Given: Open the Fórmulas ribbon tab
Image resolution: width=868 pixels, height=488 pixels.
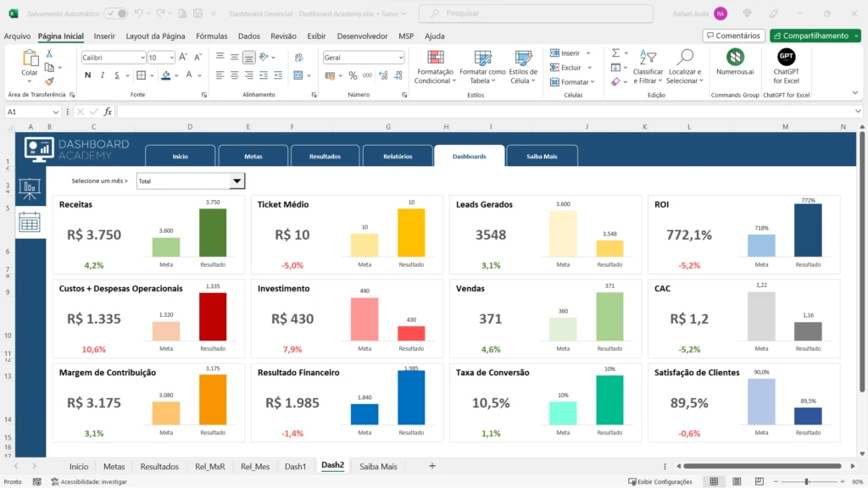Looking at the screenshot, I should tap(211, 36).
